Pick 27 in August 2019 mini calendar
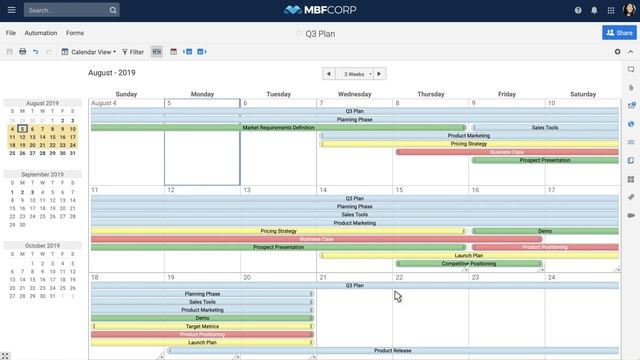The height and width of the screenshot is (360, 640). (x=32, y=153)
